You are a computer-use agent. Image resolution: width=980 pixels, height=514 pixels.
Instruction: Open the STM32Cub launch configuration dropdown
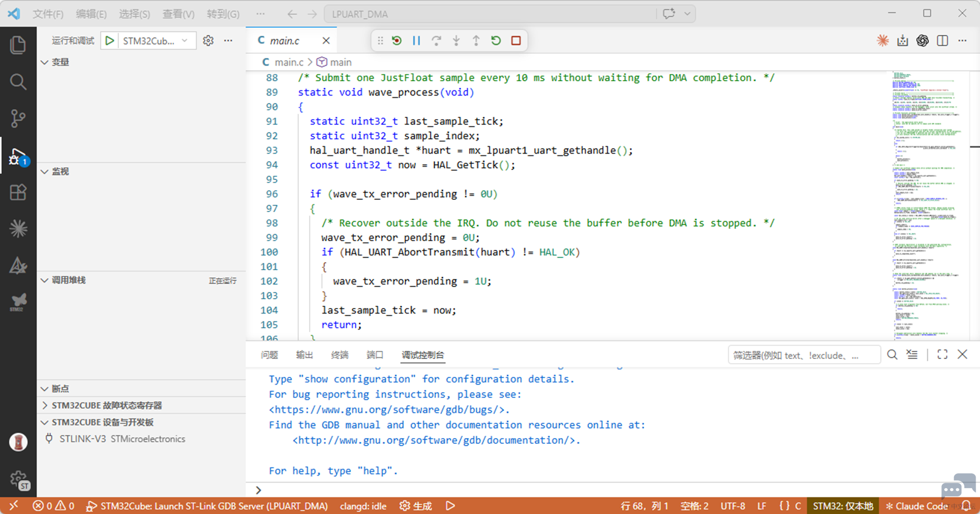pyautogui.click(x=155, y=41)
